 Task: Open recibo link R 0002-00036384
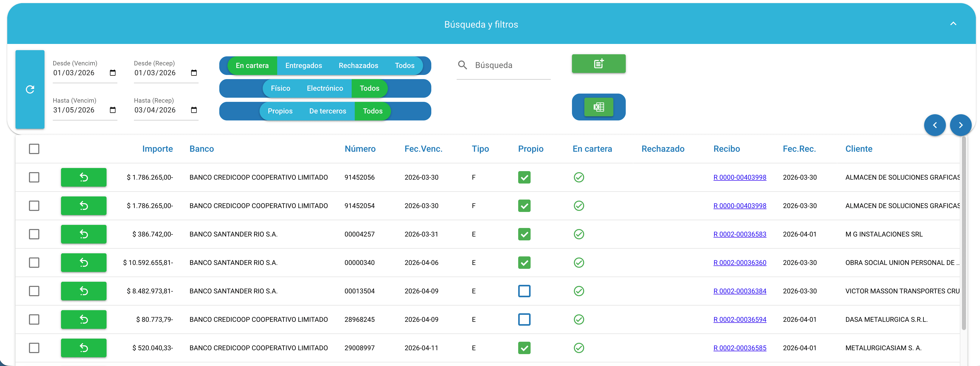(x=740, y=291)
